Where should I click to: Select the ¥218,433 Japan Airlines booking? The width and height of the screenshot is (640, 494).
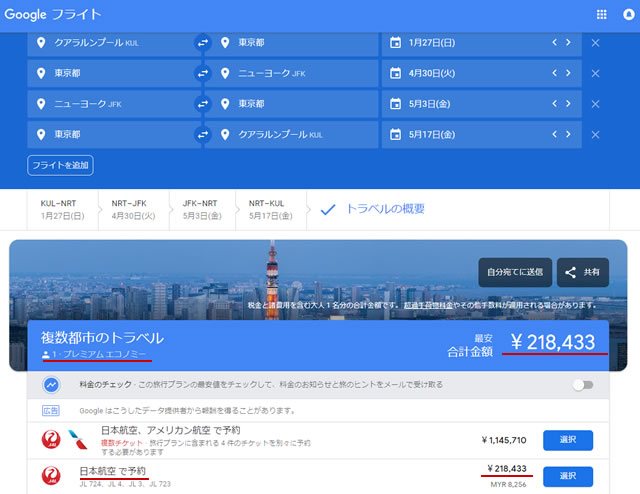(x=568, y=476)
